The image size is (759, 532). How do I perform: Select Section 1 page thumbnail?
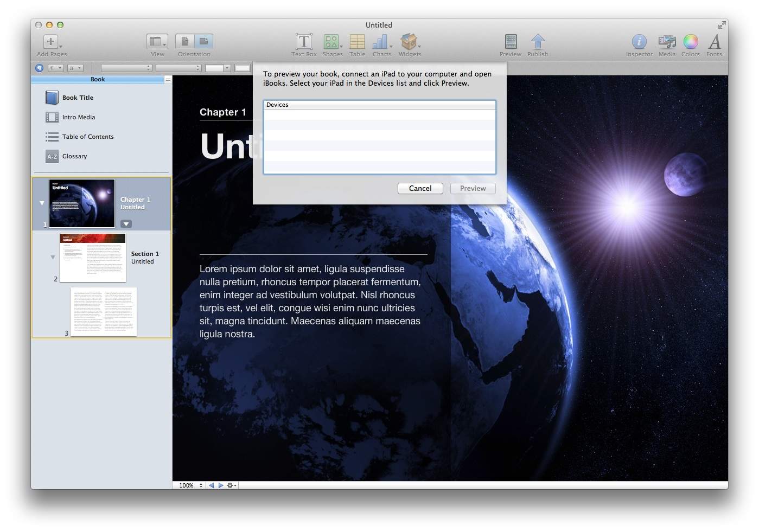pos(92,258)
